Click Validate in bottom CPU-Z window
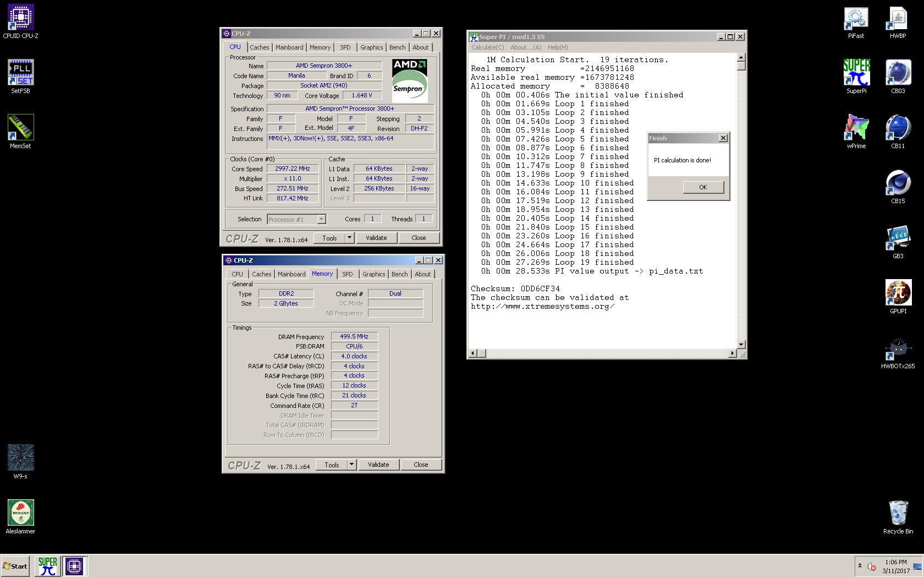Screen dimensions: 924x578 click(378, 465)
